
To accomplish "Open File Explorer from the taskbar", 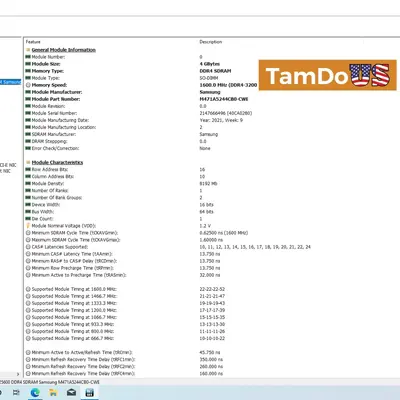I will tap(53, 393).
